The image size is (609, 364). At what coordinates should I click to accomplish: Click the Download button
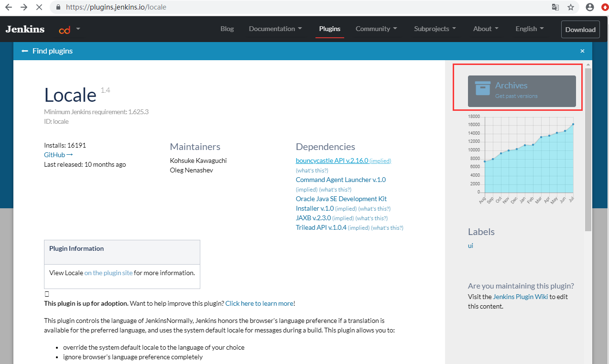580,29
